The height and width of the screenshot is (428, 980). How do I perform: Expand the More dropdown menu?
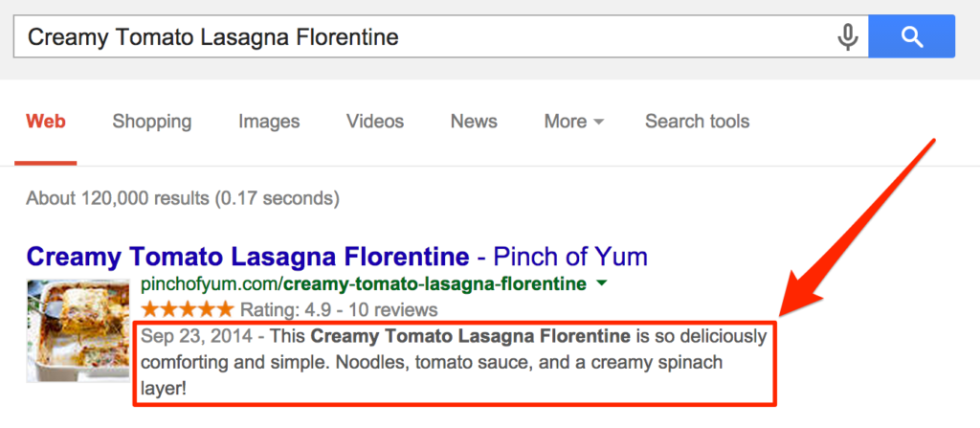(573, 122)
